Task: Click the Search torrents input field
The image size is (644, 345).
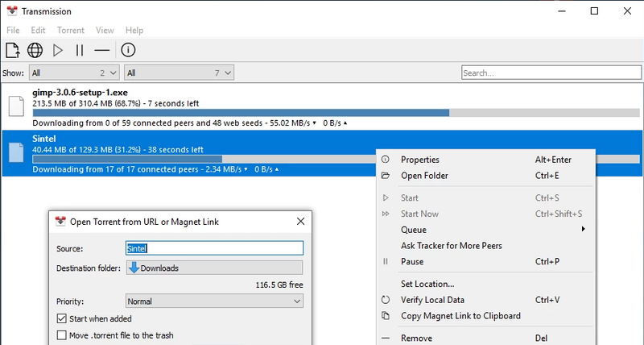Action: pyautogui.click(x=551, y=73)
